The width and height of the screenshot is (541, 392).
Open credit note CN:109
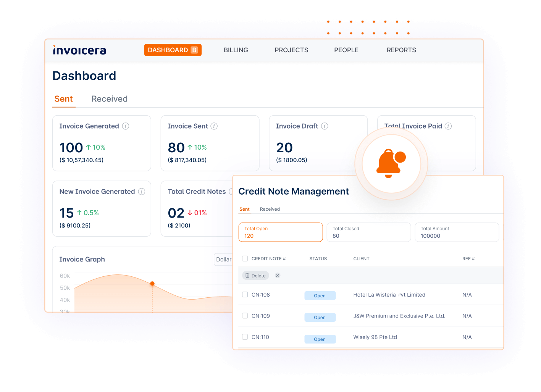click(x=261, y=316)
